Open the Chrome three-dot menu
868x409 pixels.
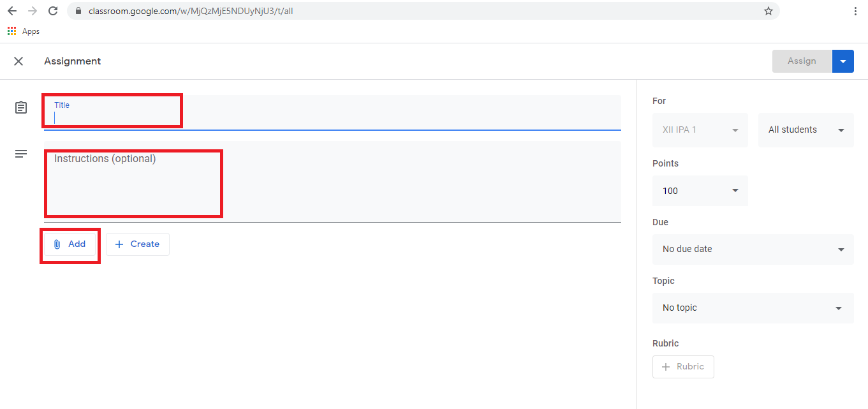coord(855,11)
